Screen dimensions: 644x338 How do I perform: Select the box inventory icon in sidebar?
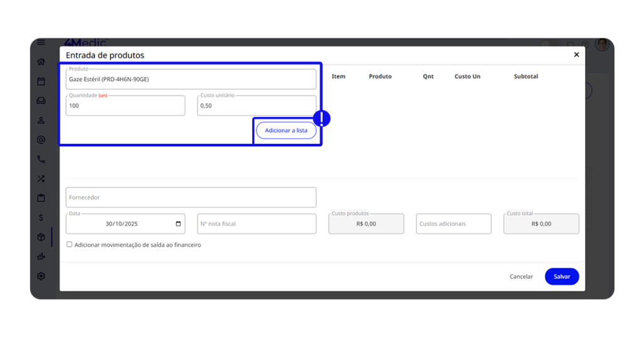[41, 237]
